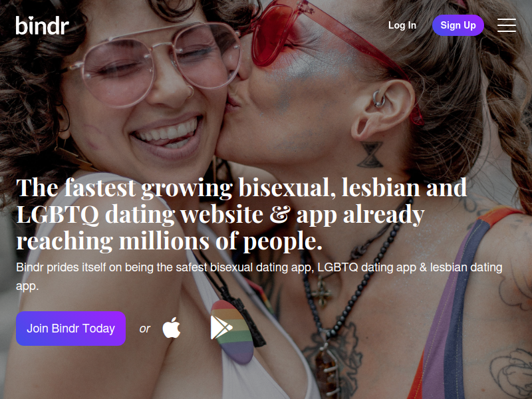Click the heart dot in the bindr logo
This screenshot has width=532, height=399.
point(31,19)
